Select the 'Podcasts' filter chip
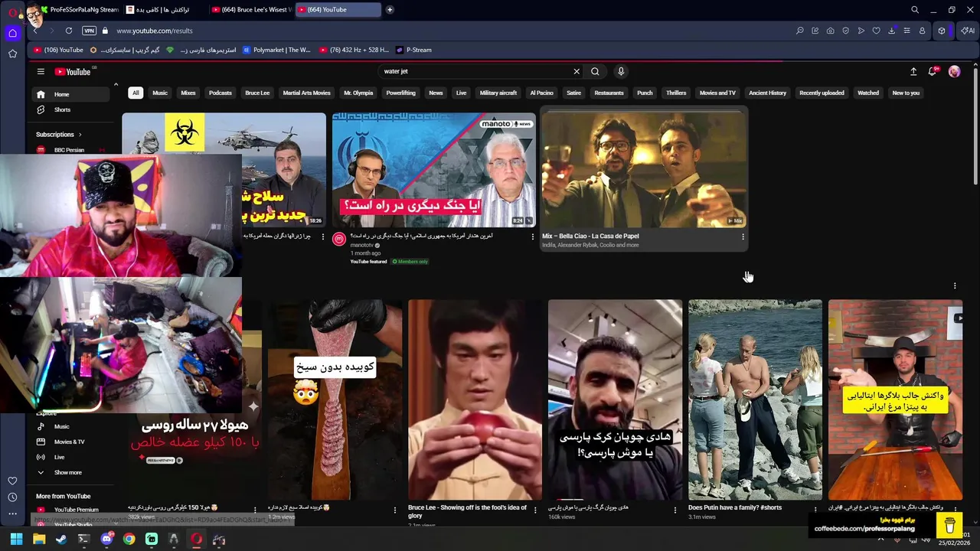The image size is (980, 551). 220,93
